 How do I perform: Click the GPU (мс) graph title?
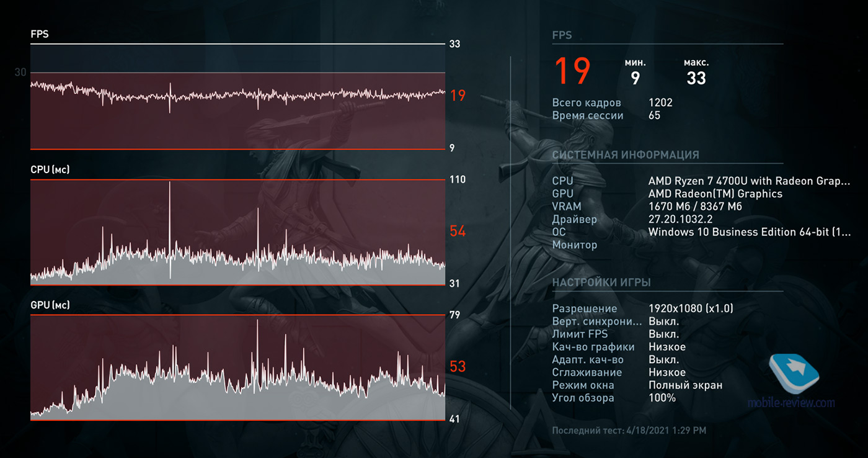tap(50, 305)
